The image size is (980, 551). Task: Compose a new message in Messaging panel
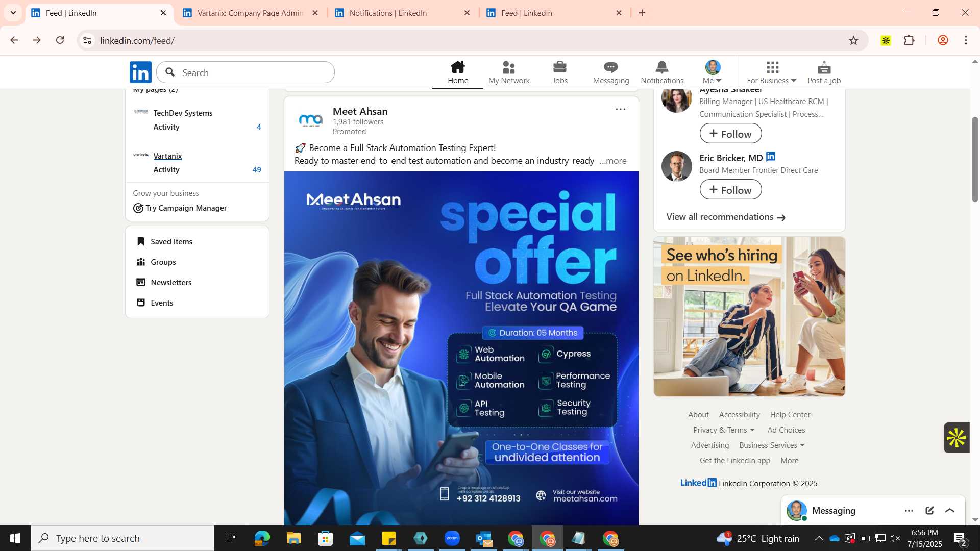coord(929,510)
